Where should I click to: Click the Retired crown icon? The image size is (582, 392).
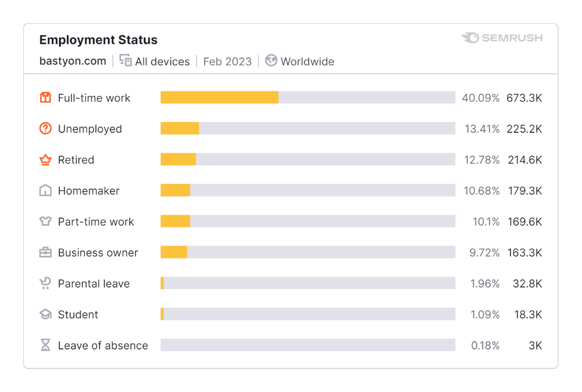tap(45, 160)
